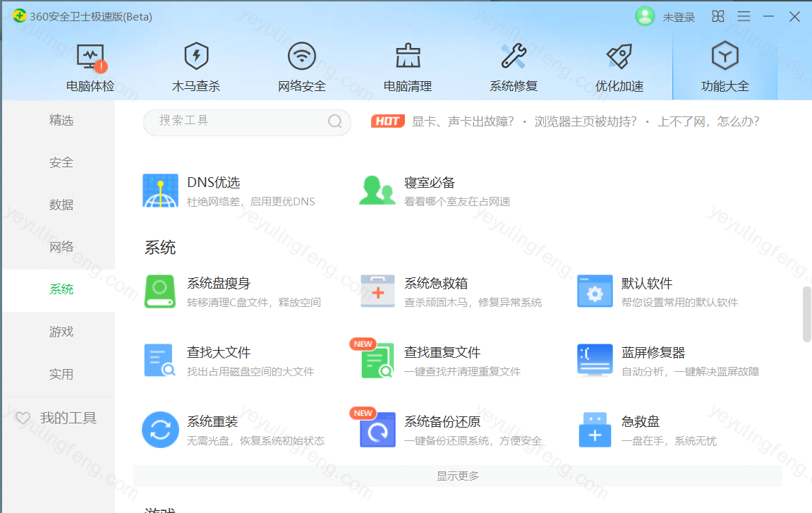Click description 查杀顽固木马,修复异常系统
Image resolution: width=812 pixels, height=513 pixels.
473,302
